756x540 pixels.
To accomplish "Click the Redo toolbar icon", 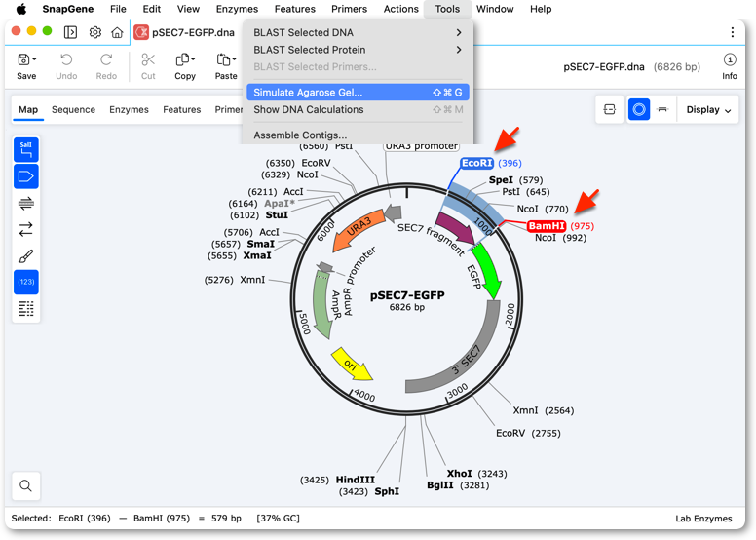I will tap(106, 59).
